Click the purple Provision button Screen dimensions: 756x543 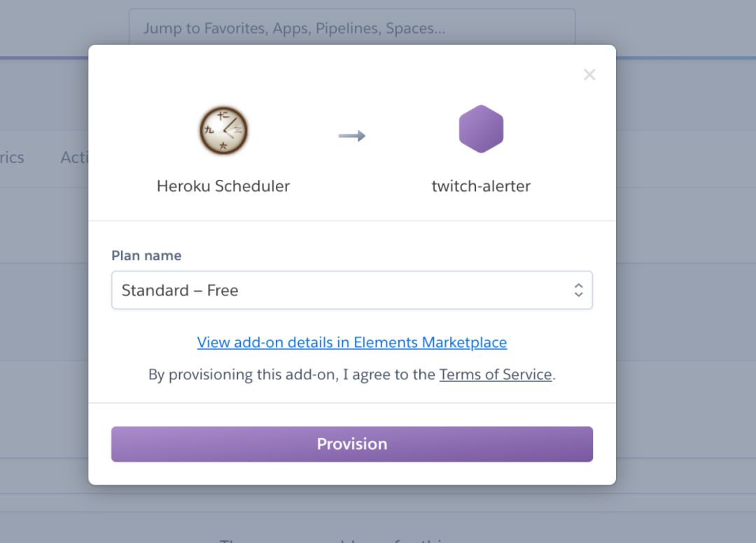click(352, 444)
